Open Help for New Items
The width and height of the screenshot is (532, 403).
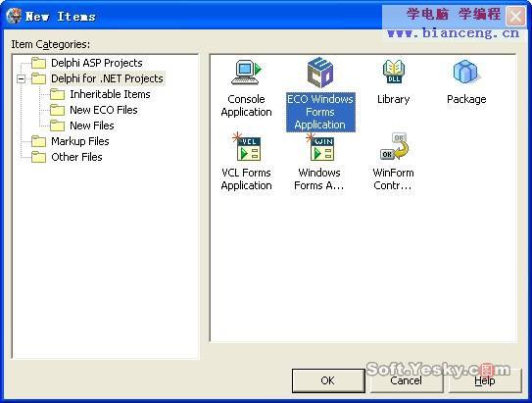(x=485, y=380)
